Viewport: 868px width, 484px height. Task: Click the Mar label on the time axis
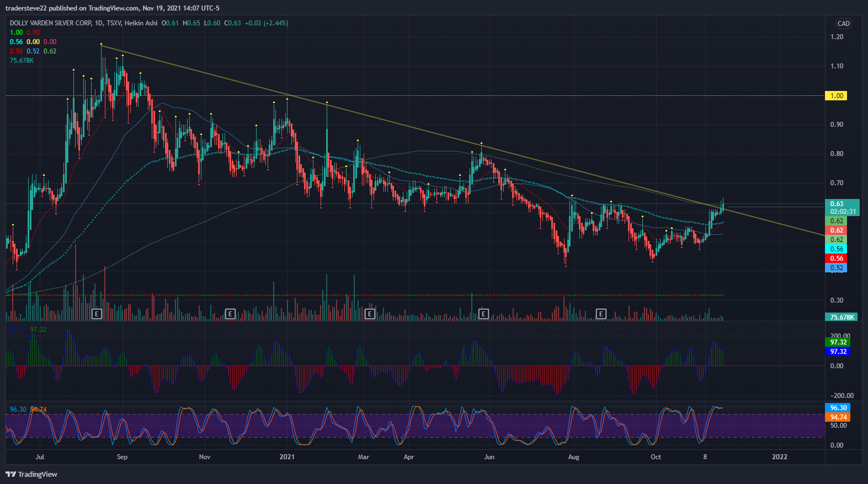coord(363,457)
